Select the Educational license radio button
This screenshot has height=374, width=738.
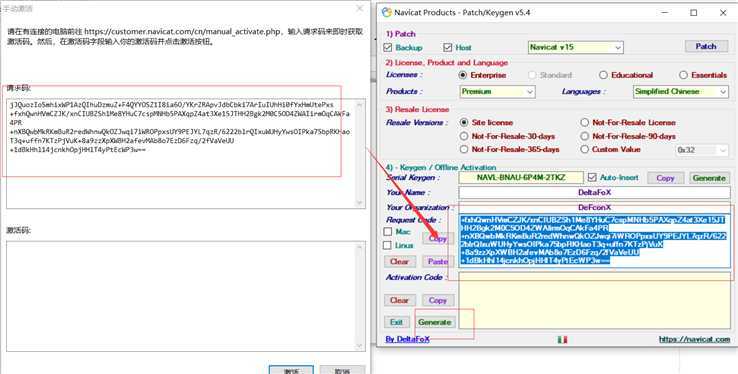pos(603,75)
